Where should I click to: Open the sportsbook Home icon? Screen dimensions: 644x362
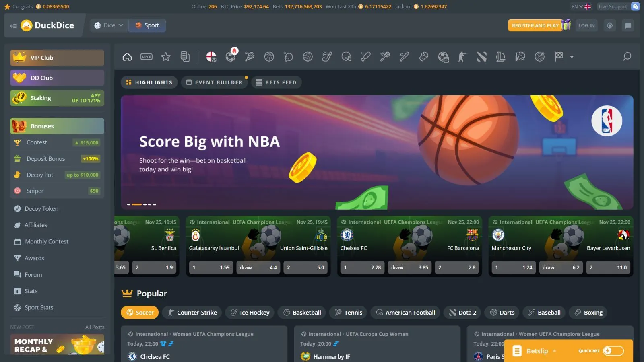coord(127,57)
